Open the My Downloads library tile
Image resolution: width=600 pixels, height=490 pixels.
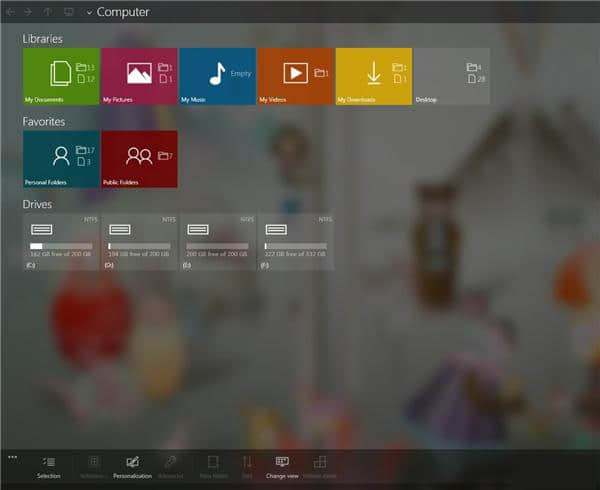373,76
